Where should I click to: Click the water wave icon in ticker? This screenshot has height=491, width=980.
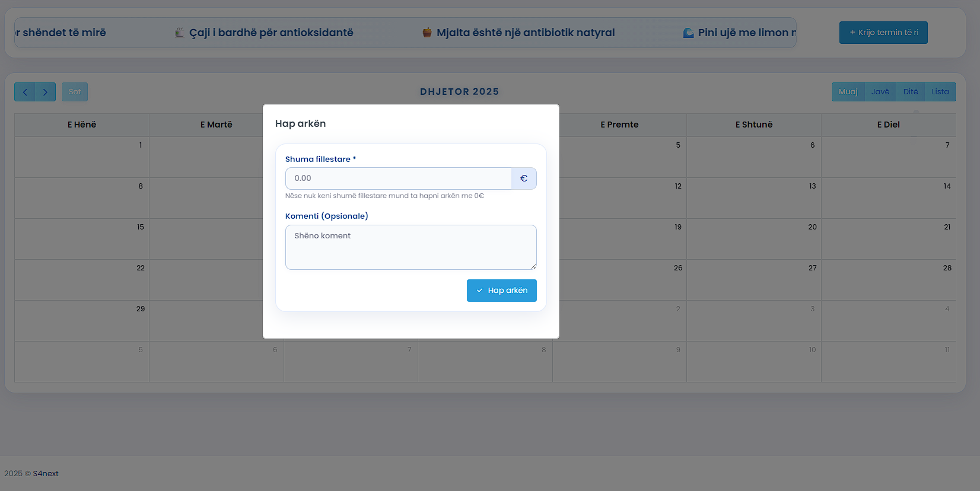pyautogui.click(x=688, y=33)
